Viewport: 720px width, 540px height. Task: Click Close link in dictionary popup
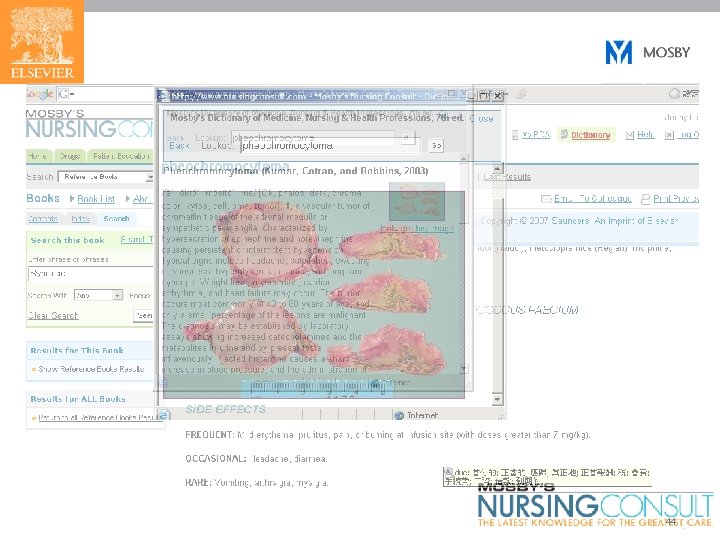coord(482,118)
